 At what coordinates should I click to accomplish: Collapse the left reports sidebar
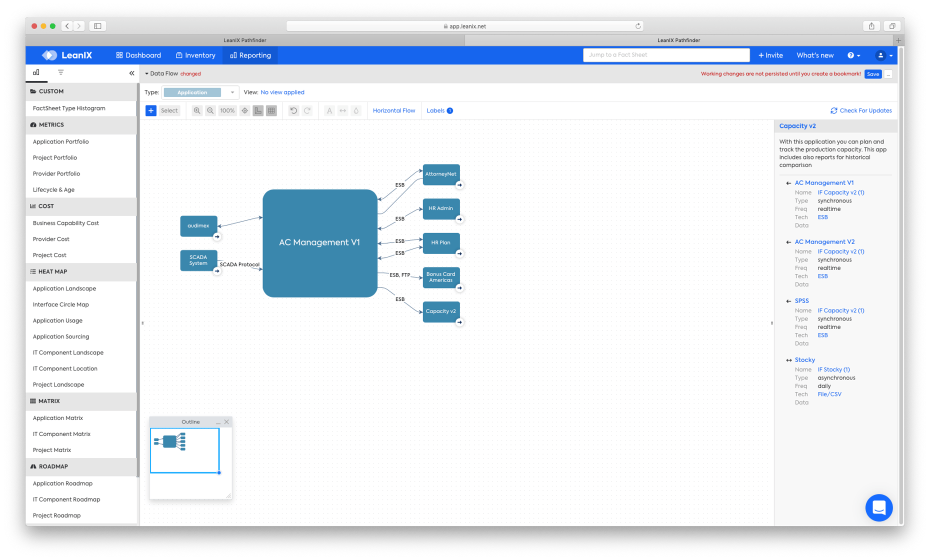point(131,73)
